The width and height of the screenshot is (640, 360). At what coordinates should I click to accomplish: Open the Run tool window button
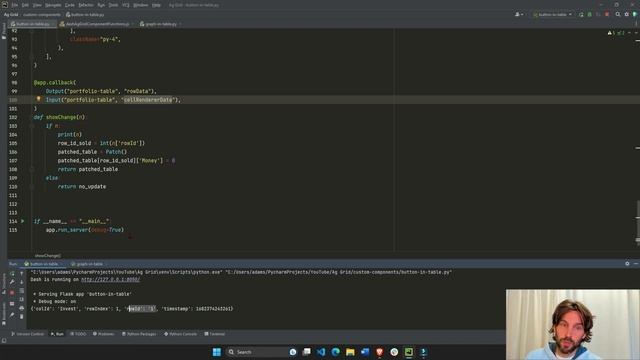pyautogui.click(x=57, y=334)
